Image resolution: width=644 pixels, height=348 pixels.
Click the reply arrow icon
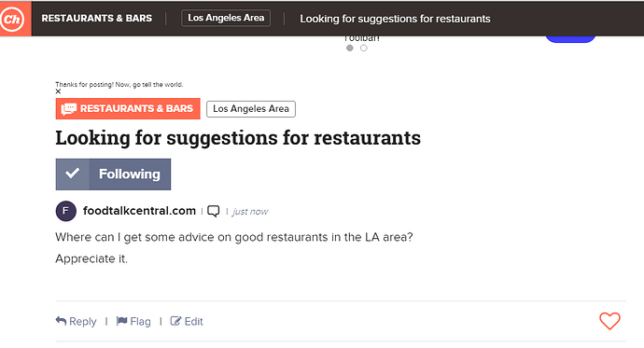[61, 321]
